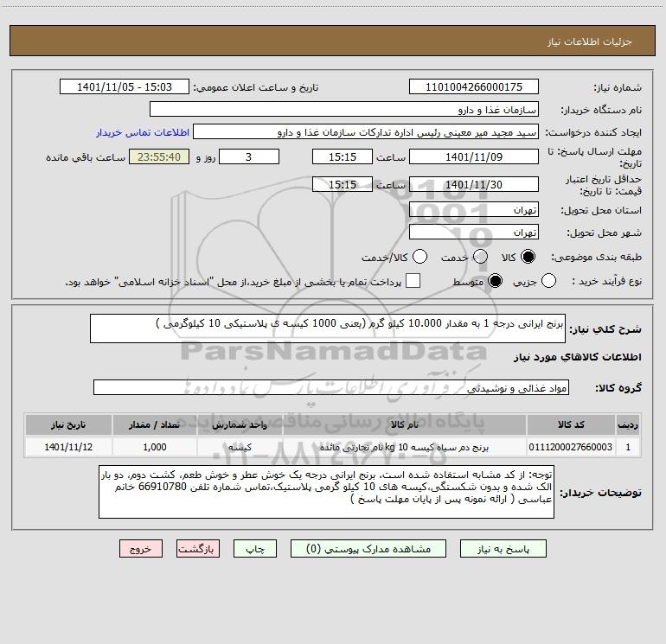666x644 pixels.
Task: Click the بازگشت back button
Action: (198, 549)
